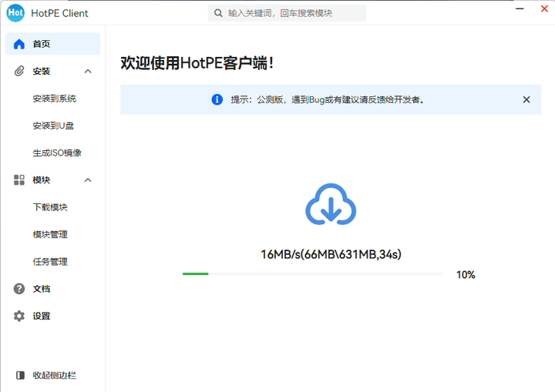
Task: Click the green download progress bar
Action: pos(312,274)
